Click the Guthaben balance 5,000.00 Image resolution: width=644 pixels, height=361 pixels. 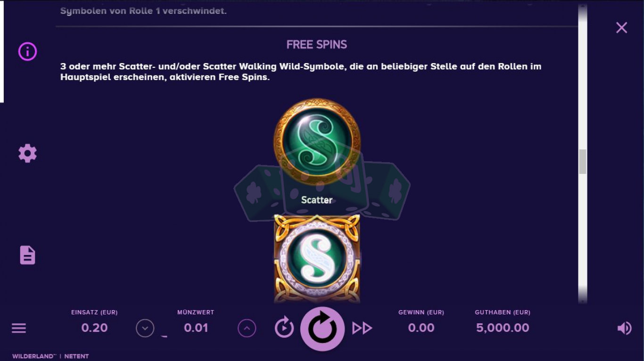coord(503,328)
